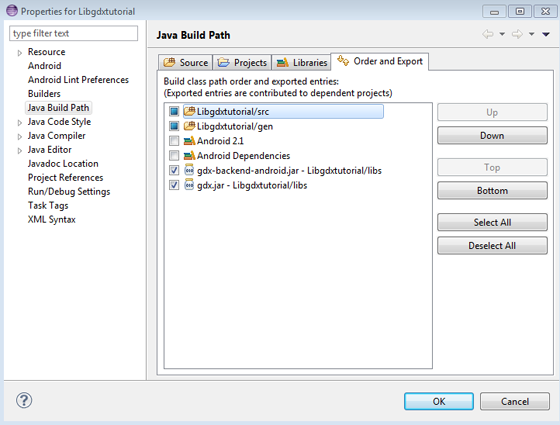Expand the Java Code Style node
The width and height of the screenshot is (560, 425).
20,123
